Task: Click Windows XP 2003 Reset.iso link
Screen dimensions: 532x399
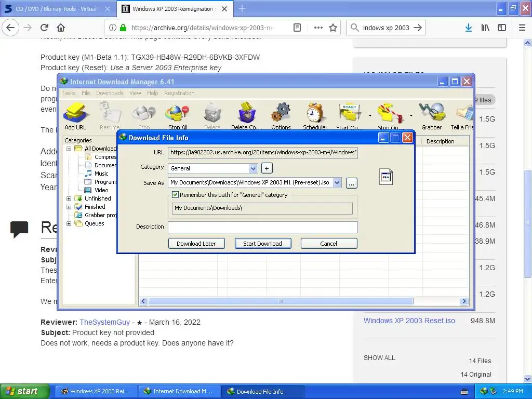Action: tap(409, 321)
